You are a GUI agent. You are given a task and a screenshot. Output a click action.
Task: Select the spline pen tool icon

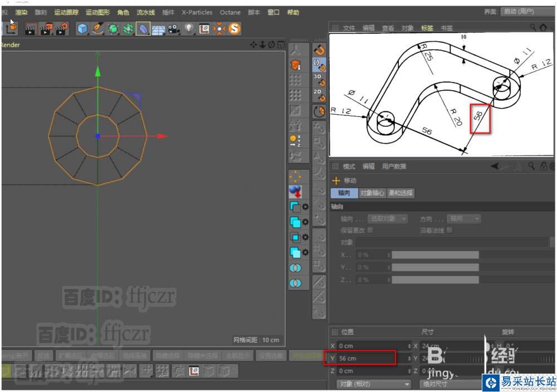click(97, 29)
